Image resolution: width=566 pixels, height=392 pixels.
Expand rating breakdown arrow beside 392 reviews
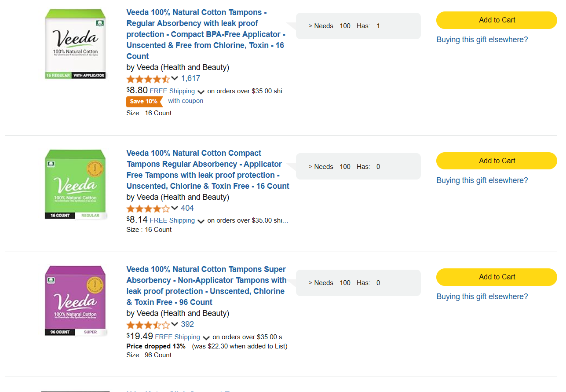pyautogui.click(x=175, y=324)
